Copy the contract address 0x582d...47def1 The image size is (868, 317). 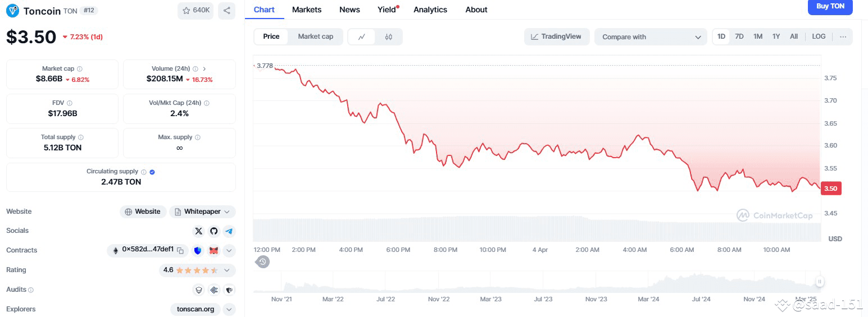click(x=180, y=250)
